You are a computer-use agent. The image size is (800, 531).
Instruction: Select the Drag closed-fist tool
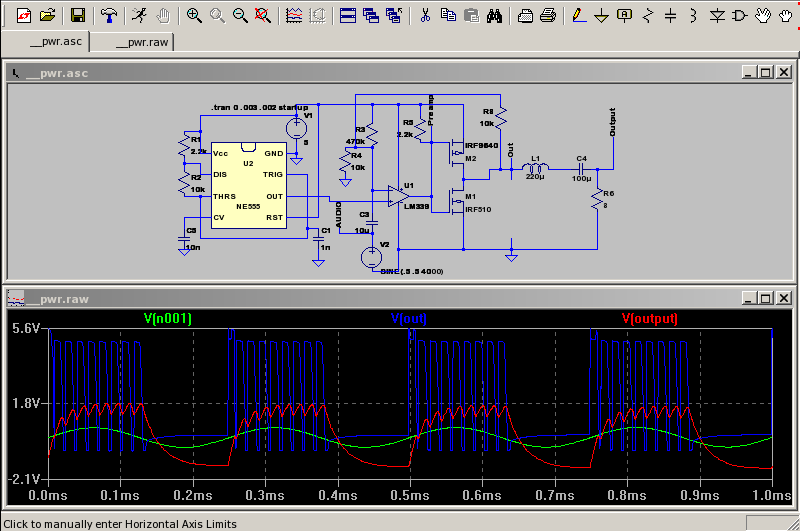tap(786, 16)
